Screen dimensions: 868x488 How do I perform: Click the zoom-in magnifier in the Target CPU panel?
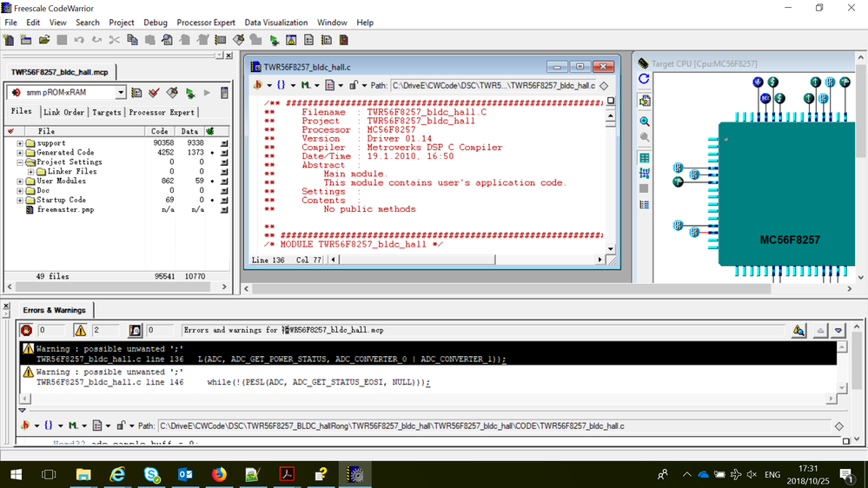point(645,122)
